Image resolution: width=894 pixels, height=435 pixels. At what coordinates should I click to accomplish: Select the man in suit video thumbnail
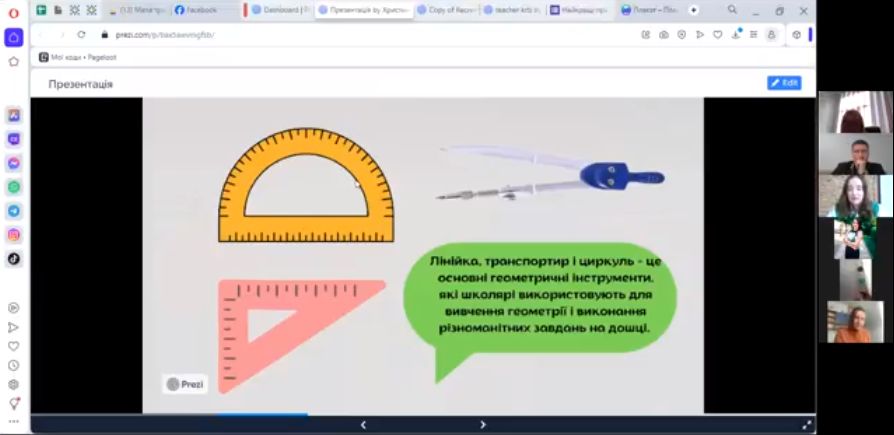click(x=856, y=154)
